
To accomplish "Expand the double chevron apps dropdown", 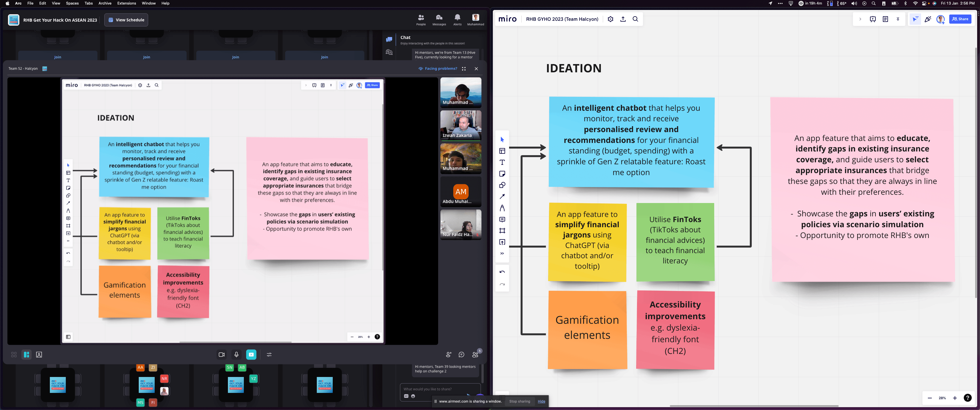I will pos(898,19).
